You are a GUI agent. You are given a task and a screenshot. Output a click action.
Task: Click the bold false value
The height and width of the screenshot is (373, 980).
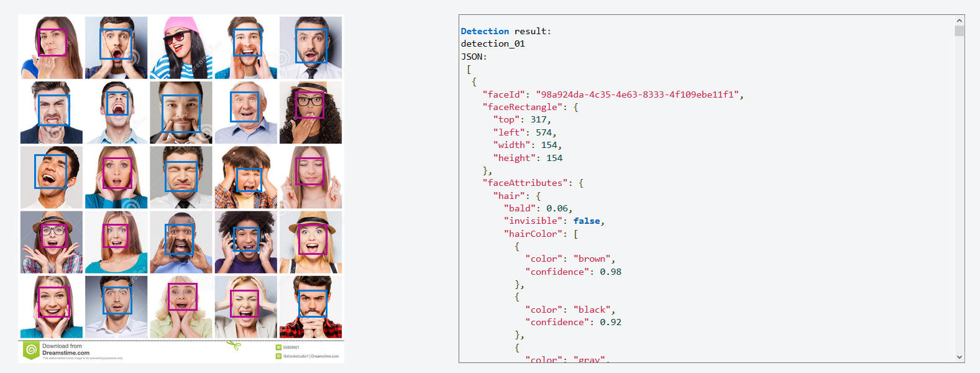(586, 221)
